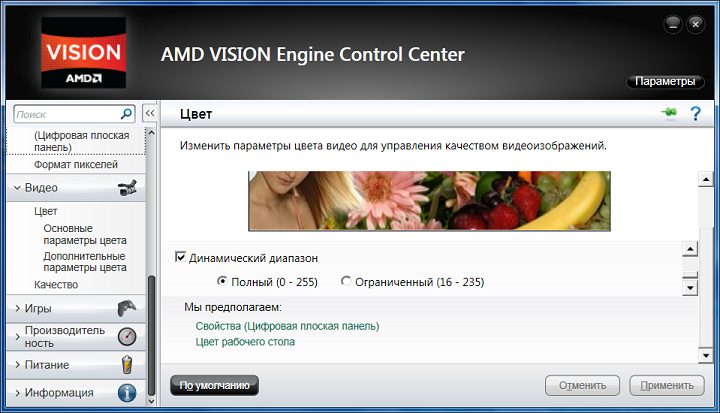Screen dimensions: 720x413
Task: Select Ограниченный (16 - 235) radio option
Action: pos(347,282)
